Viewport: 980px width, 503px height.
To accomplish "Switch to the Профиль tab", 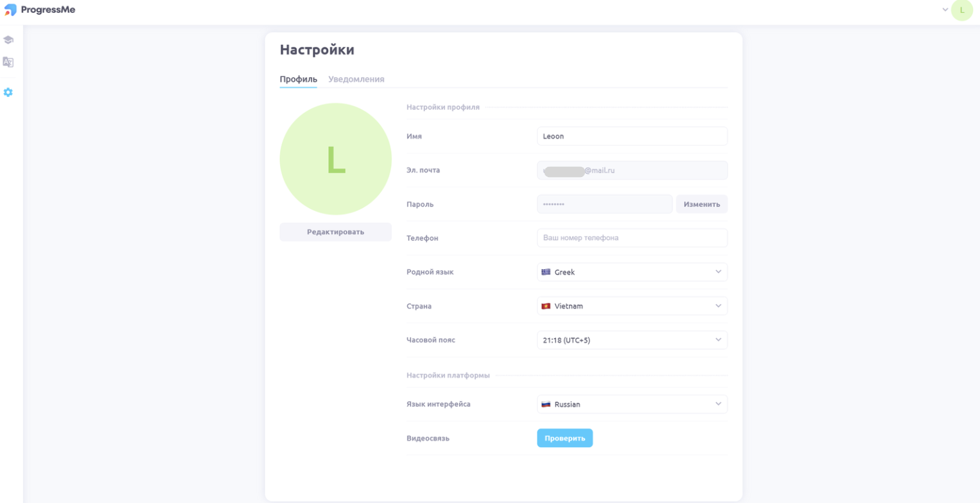I will [299, 80].
